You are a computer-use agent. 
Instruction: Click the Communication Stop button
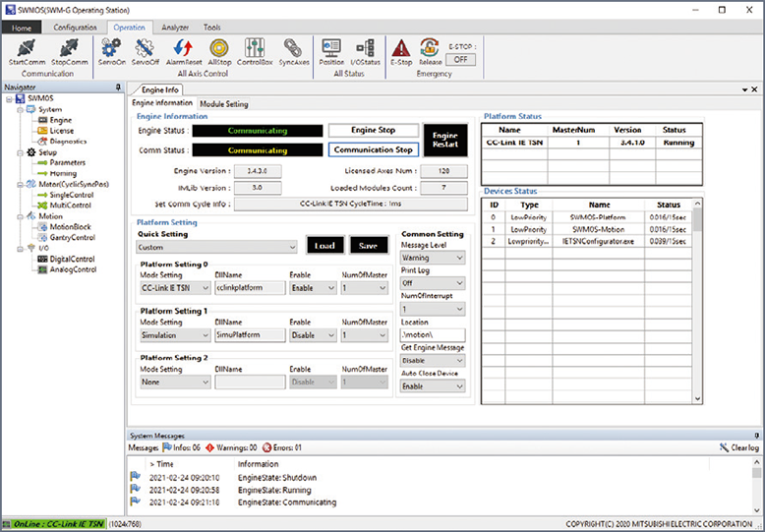pyautogui.click(x=374, y=149)
